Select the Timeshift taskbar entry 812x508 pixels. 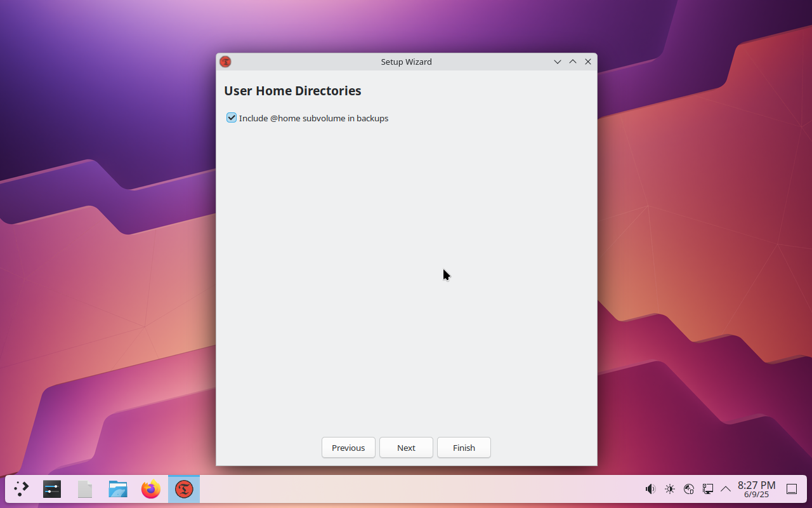tap(184, 489)
